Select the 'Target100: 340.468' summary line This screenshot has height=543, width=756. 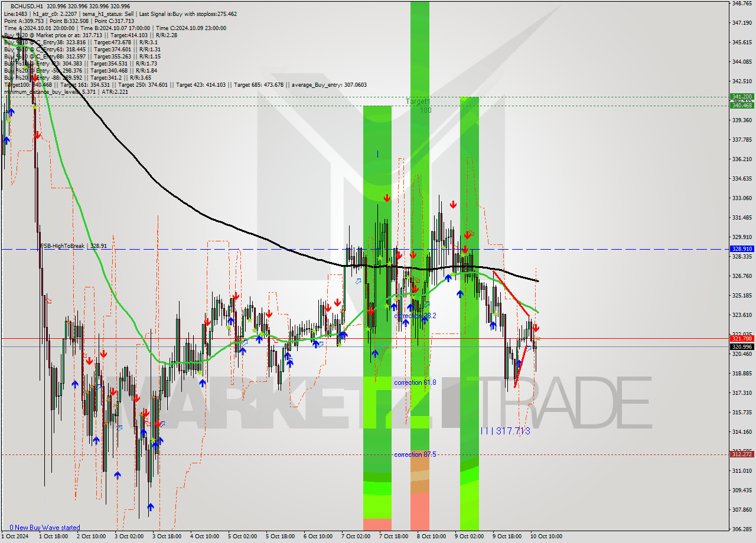coord(185,84)
